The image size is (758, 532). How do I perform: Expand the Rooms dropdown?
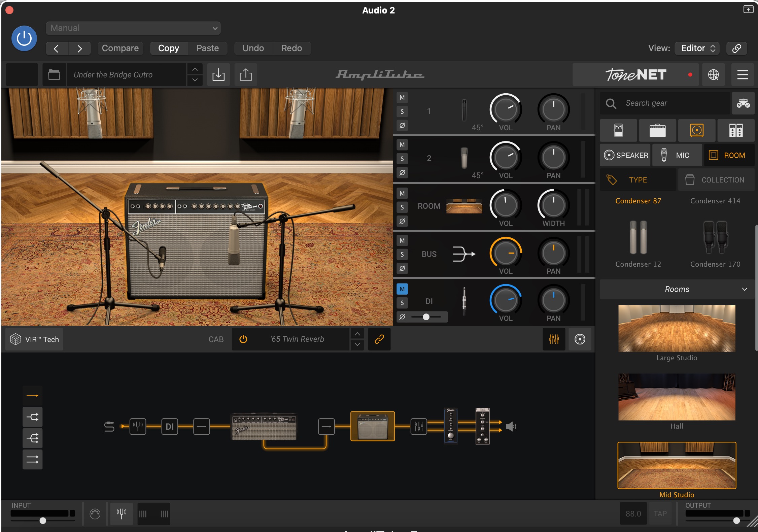pos(677,289)
